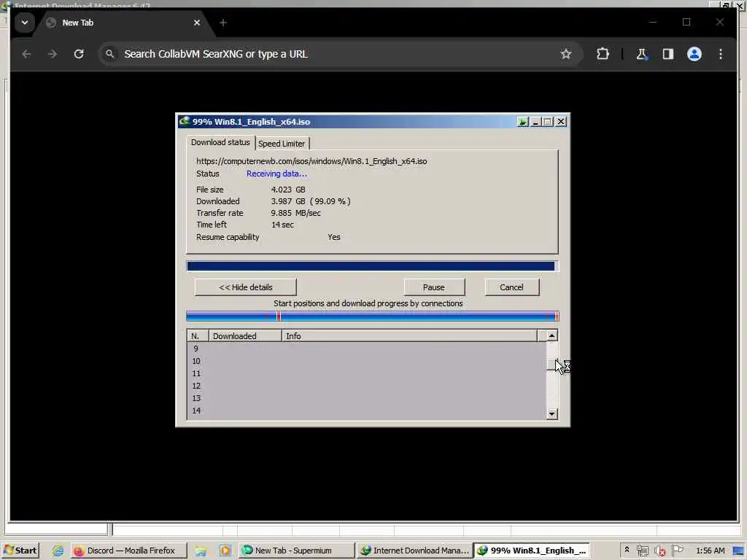
Task: Open the Chrome Labs flask icon
Action: click(642, 54)
